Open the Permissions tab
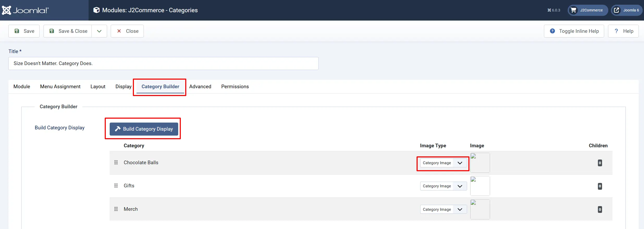 point(235,86)
